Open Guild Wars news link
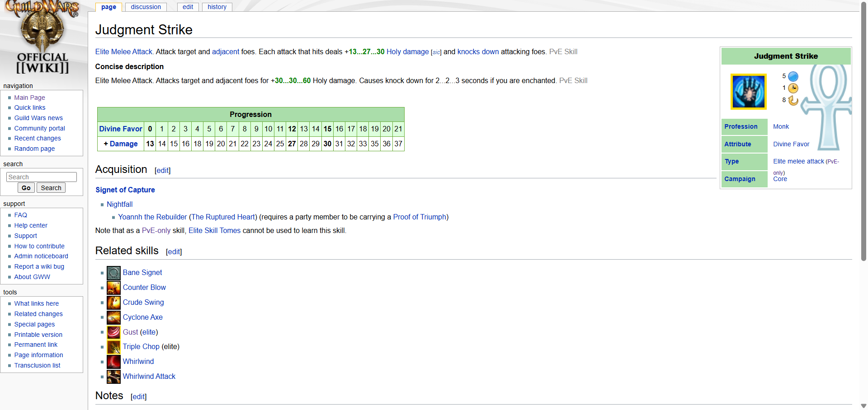The width and height of the screenshot is (868, 410). coord(38,118)
